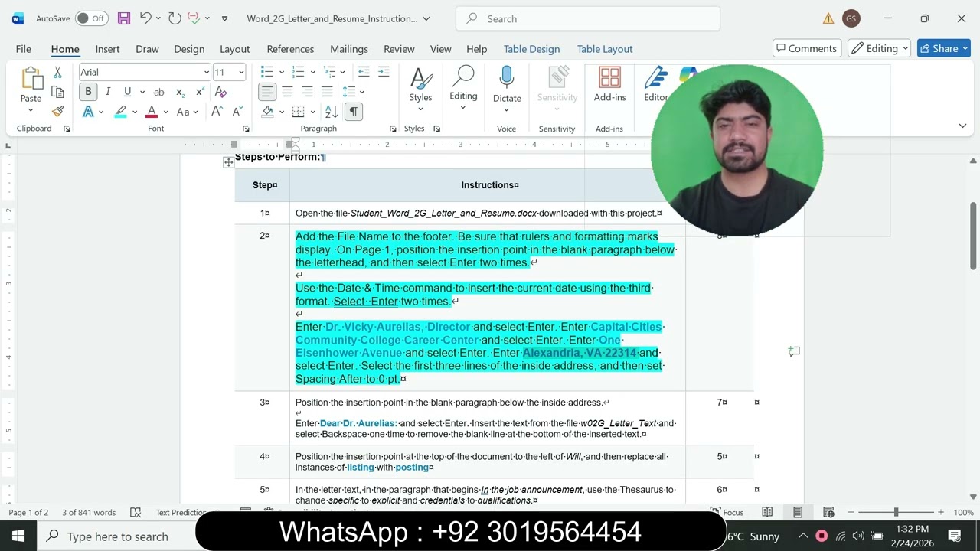Justify the paragraph text
The height and width of the screenshot is (551, 980).
click(x=327, y=92)
